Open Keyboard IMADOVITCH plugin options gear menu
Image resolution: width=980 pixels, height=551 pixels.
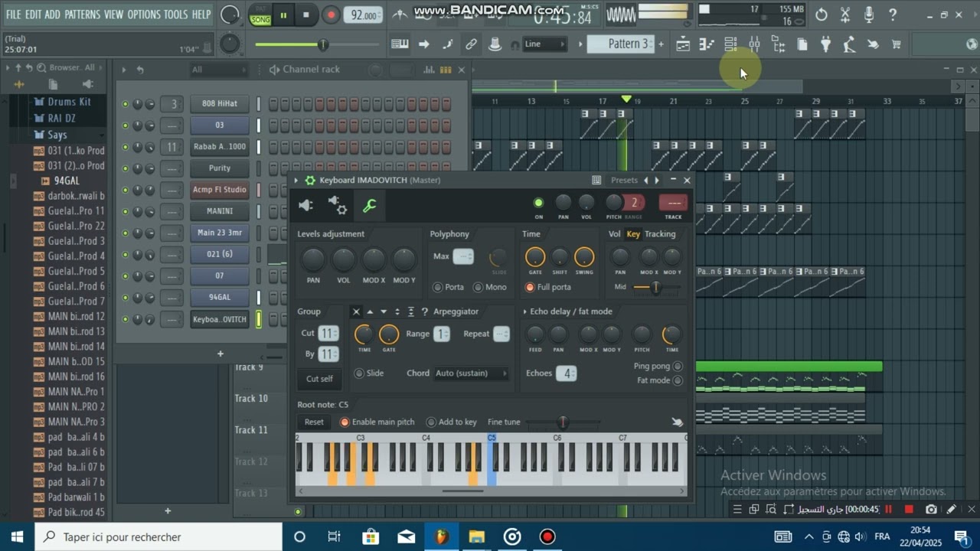tap(310, 181)
